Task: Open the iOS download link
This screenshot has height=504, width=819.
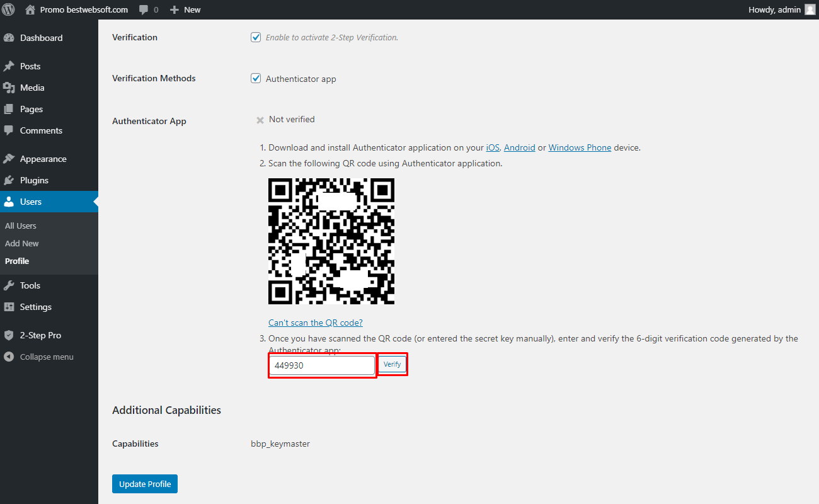Action: [493, 147]
